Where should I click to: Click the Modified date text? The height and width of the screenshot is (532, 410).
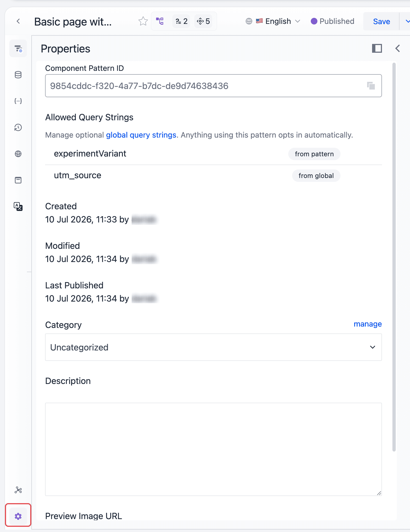(87, 259)
